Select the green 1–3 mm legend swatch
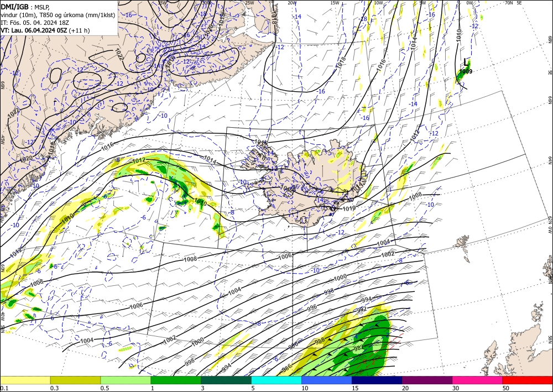 tap(176, 380)
